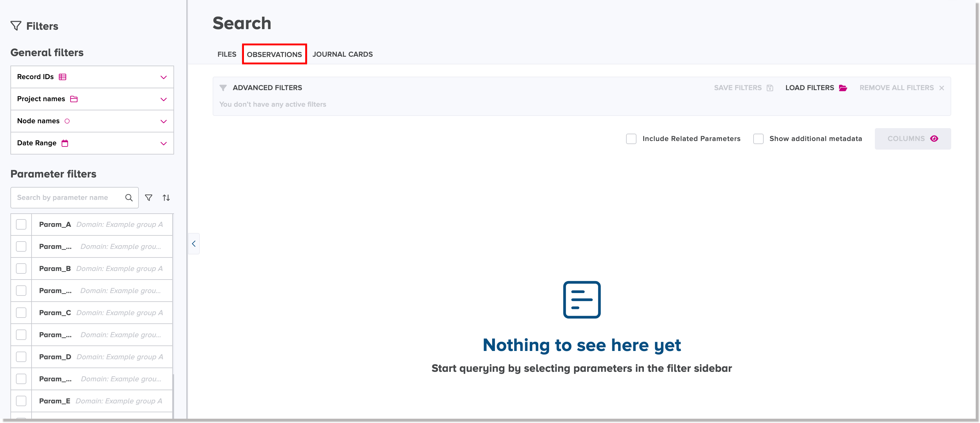The image size is (980, 423).
Task: Click the Advanced Filters funnel icon
Action: pos(223,88)
